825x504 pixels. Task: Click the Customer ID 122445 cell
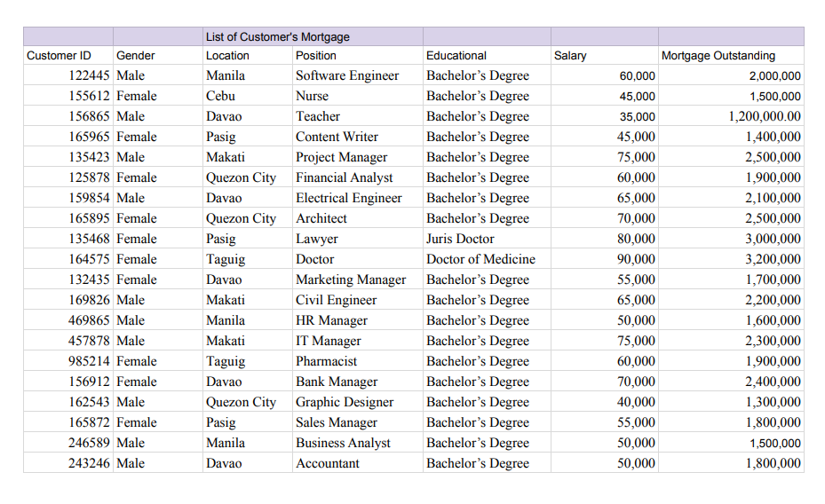coord(89,75)
